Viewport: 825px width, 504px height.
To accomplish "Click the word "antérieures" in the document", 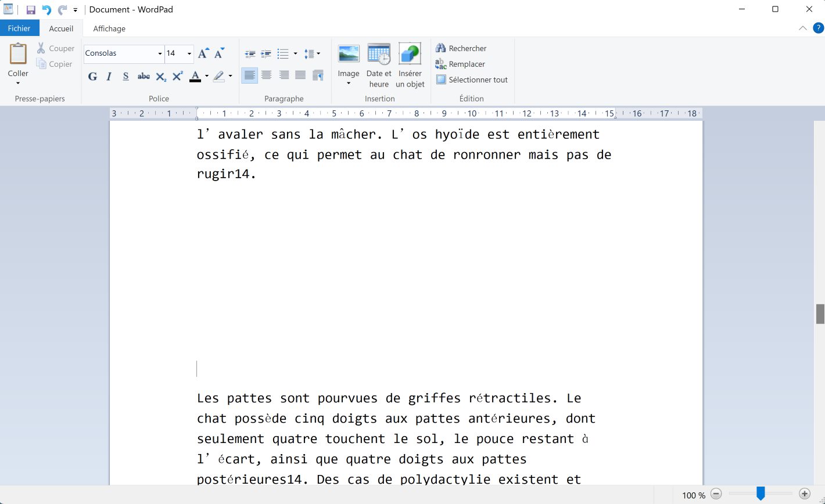I will coord(509,419).
